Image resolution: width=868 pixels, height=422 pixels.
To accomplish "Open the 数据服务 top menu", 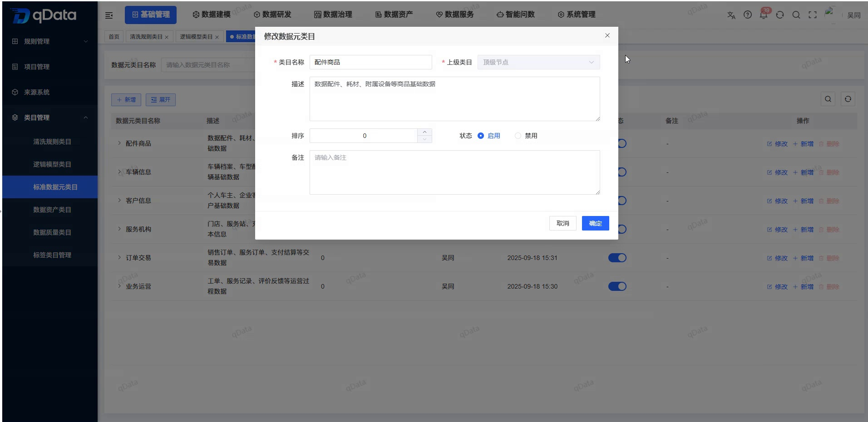I will [x=455, y=15].
